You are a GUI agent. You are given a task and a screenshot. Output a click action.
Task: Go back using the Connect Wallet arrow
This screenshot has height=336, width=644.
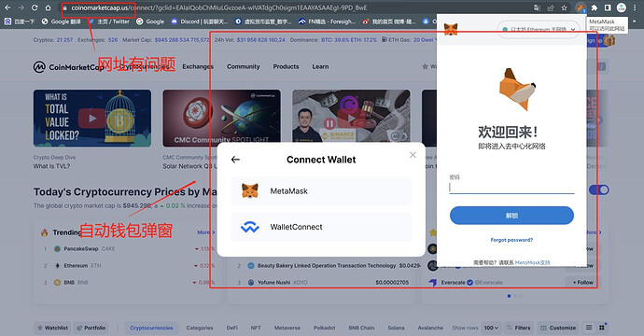pos(235,160)
